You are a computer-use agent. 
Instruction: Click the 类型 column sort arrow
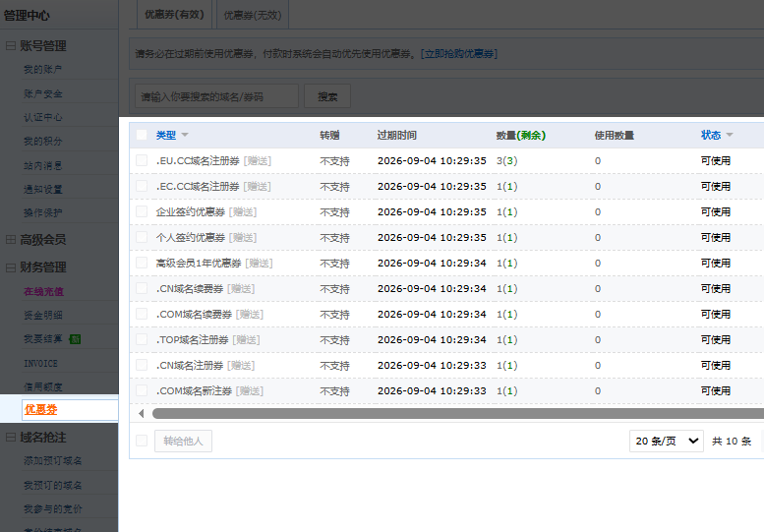click(185, 135)
